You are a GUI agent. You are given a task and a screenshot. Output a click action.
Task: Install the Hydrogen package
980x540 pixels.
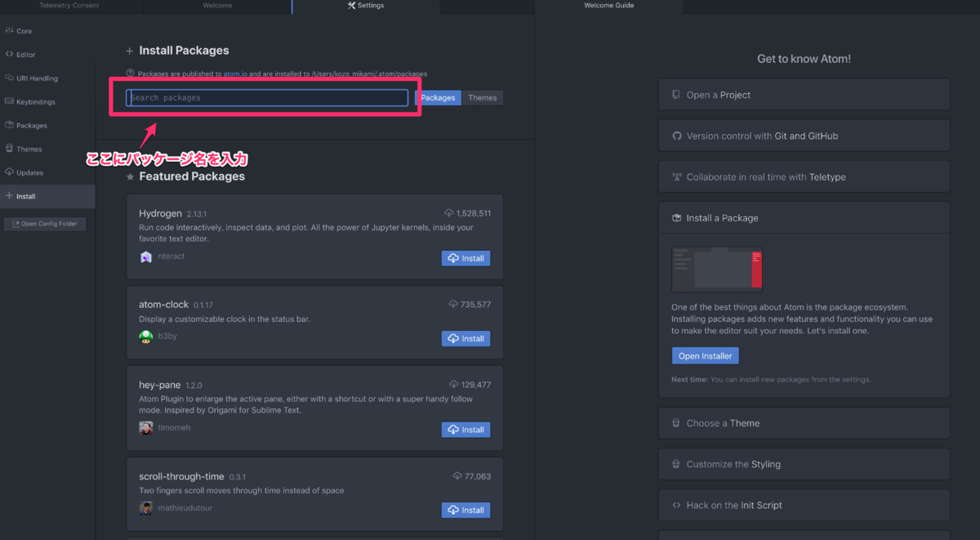(x=466, y=258)
